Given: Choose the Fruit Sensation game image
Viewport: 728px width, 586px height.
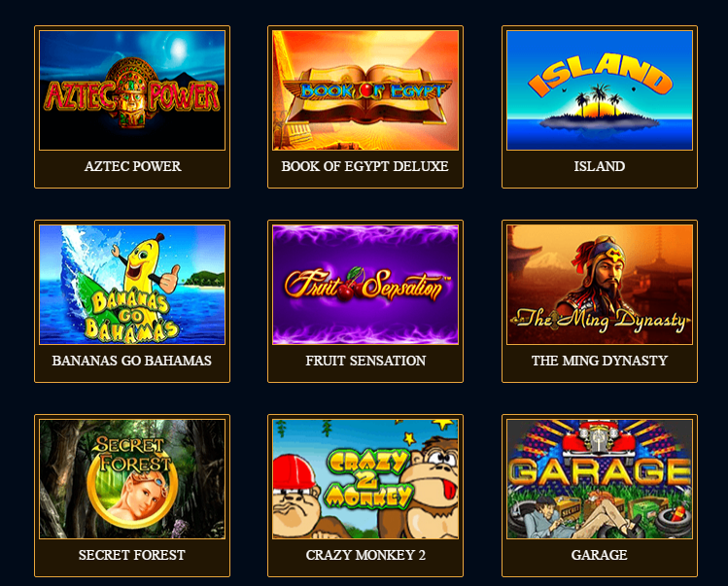Looking at the screenshot, I should [365, 285].
